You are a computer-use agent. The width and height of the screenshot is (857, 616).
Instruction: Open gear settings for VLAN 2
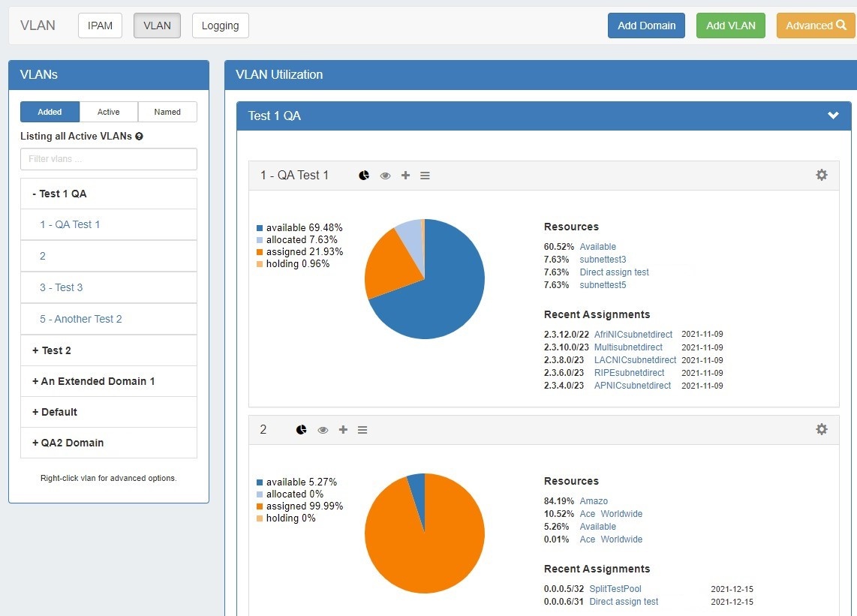pyautogui.click(x=822, y=429)
